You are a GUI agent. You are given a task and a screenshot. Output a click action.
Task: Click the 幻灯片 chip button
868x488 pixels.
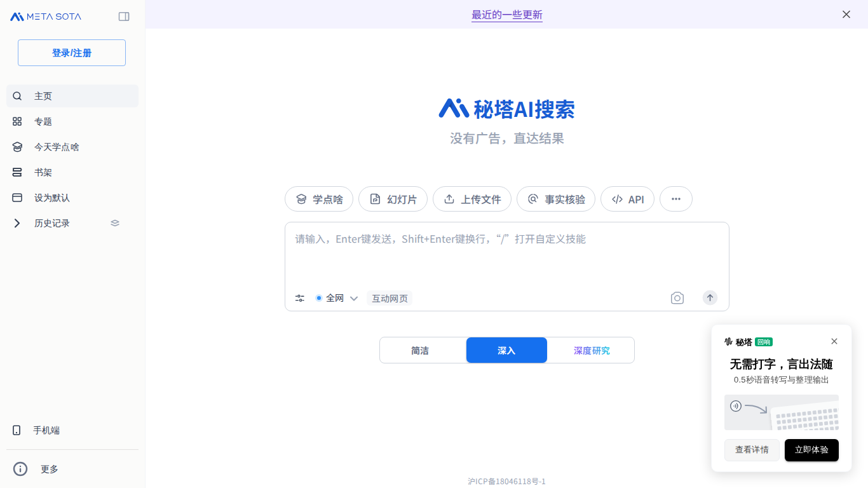coord(393,199)
